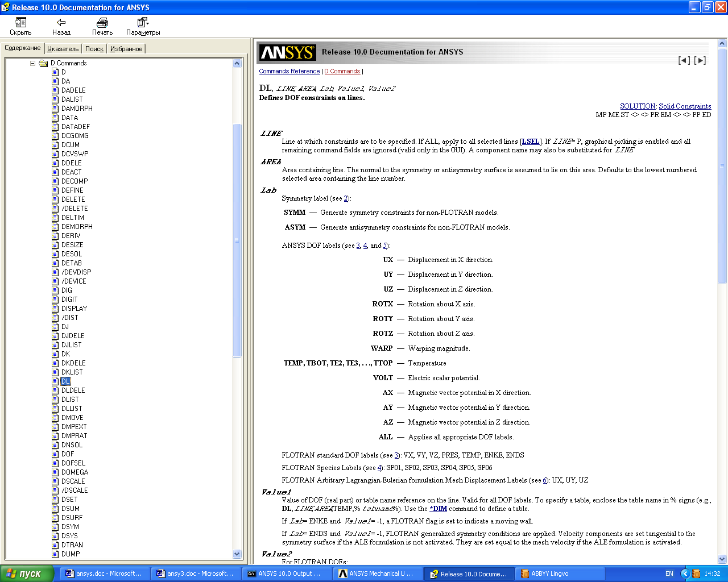Click the EN language indicator in tray
728x582 pixels.
(669, 574)
